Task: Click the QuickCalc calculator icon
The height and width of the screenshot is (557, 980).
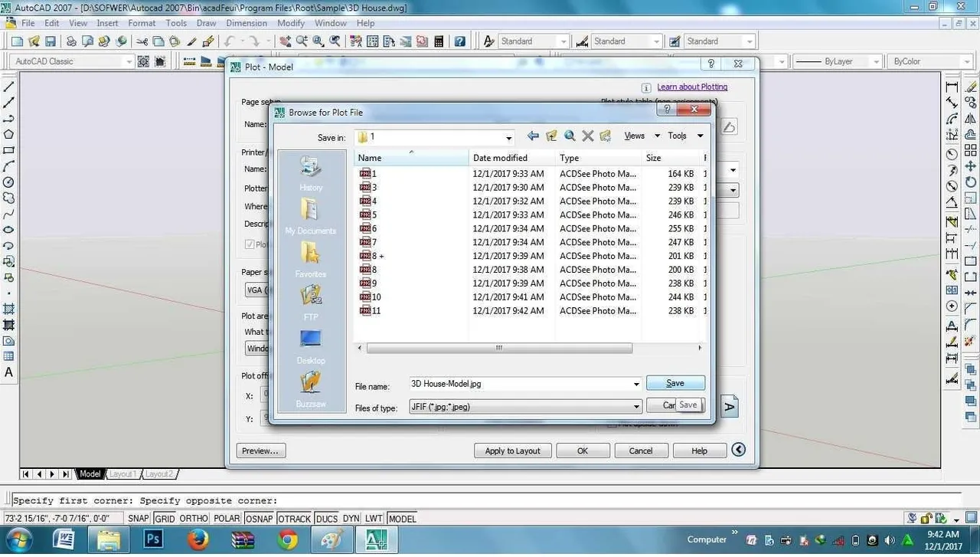Action: [439, 41]
